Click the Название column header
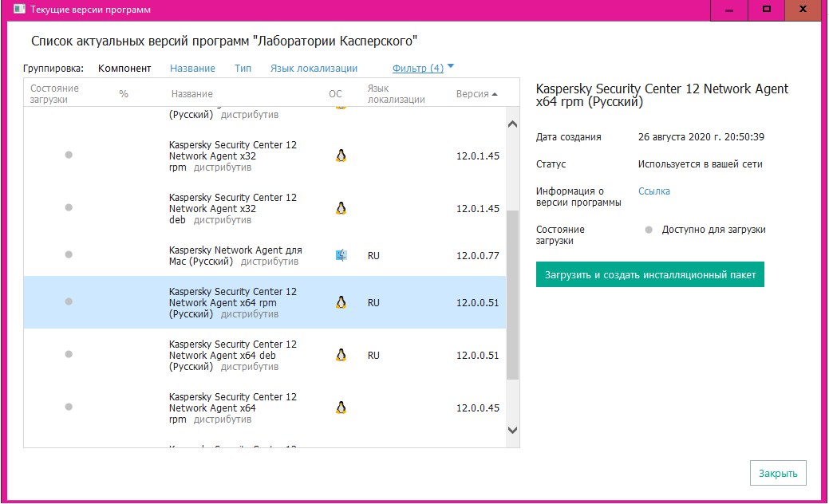The height and width of the screenshot is (504, 829). coord(192,94)
